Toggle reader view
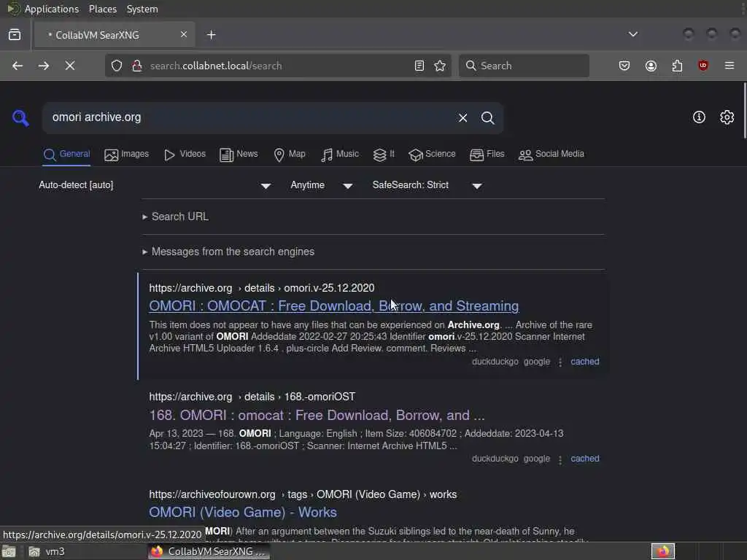 pos(419,66)
